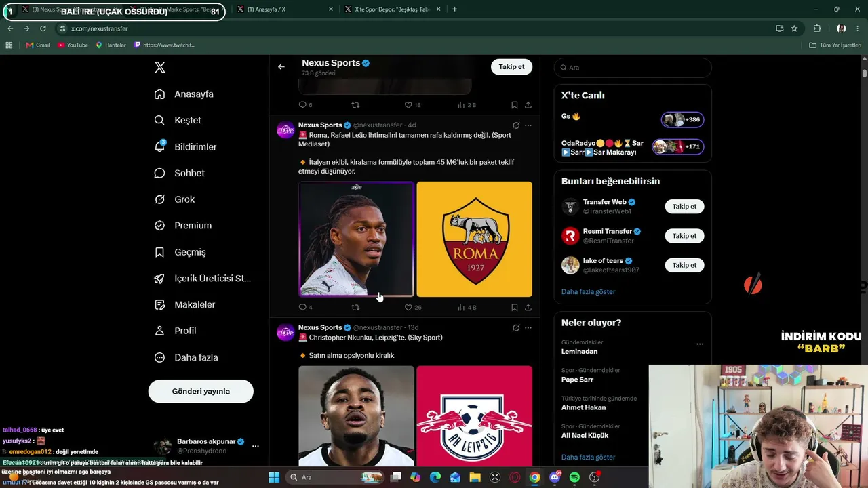Open Windows Start menu

(x=274, y=477)
